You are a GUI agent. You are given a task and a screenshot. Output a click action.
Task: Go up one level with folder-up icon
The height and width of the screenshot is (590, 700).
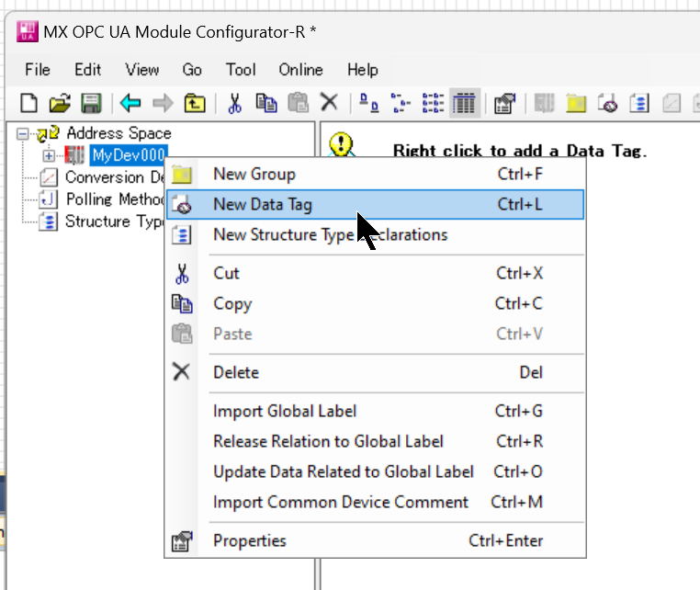coord(195,103)
